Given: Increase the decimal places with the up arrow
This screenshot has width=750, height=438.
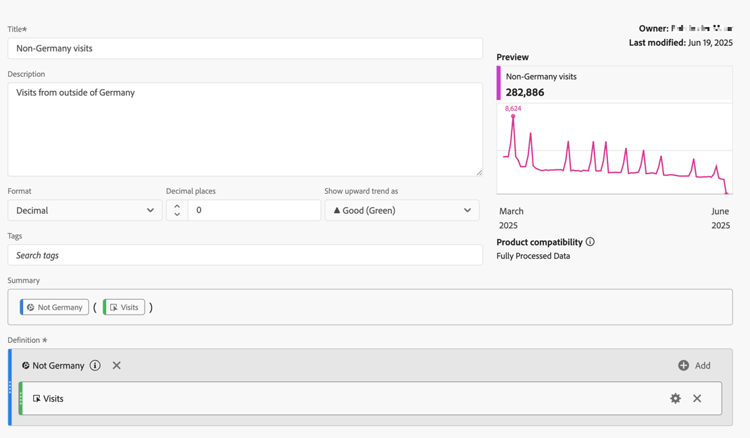Looking at the screenshot, I should tap(177, 206).
